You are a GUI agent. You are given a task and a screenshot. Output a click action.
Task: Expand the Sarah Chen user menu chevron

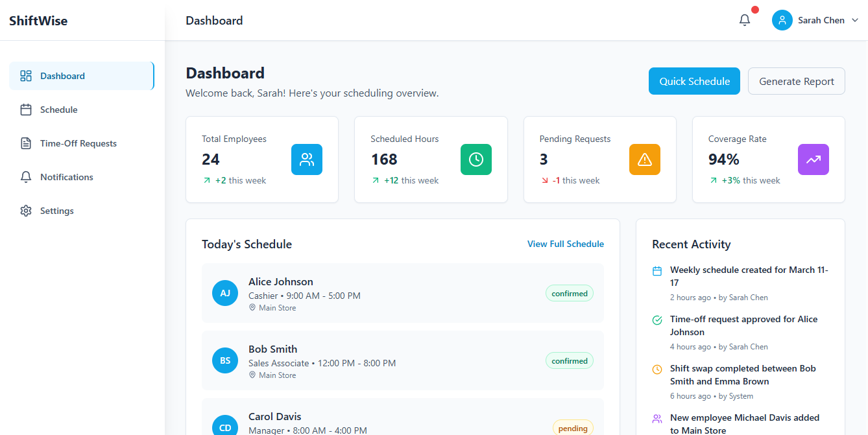854,20
